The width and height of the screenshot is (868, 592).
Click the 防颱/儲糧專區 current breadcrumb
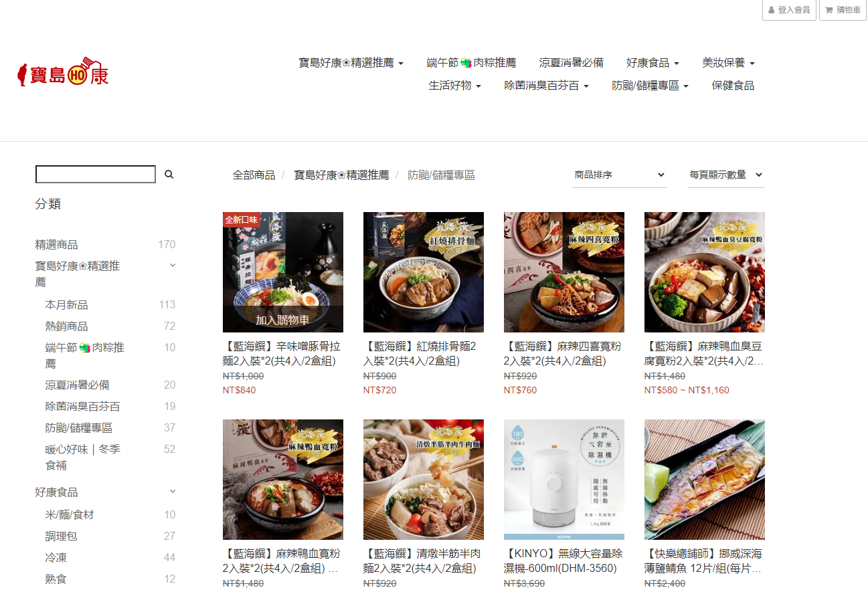pyautogui.click(x=442, y=175)
